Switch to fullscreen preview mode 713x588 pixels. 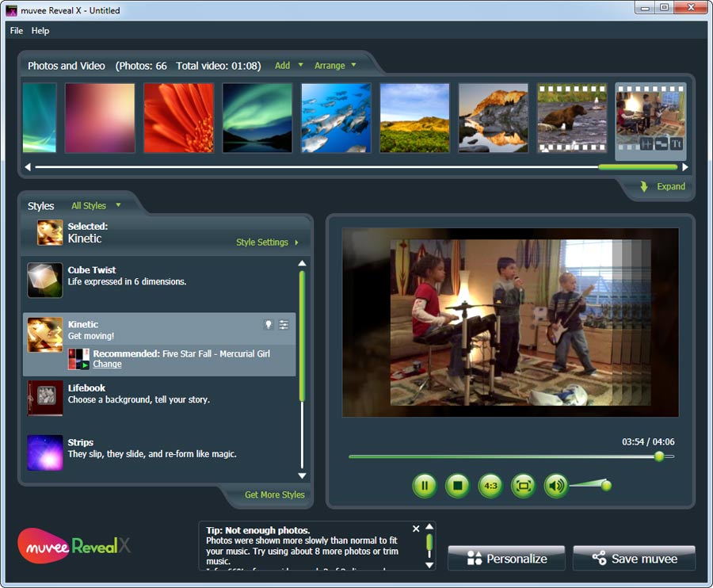pyautogui.click(x=523, y=485)
